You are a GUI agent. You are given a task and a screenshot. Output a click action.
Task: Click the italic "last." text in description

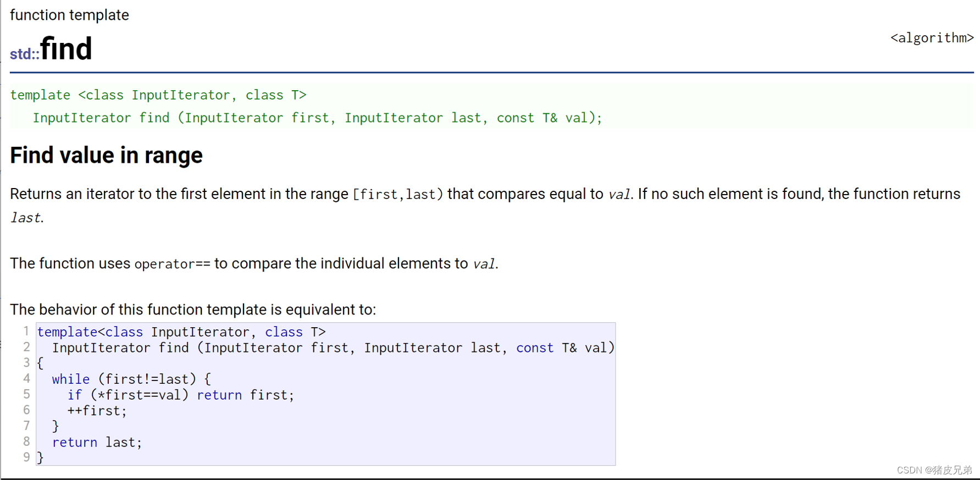coord(26,218)
